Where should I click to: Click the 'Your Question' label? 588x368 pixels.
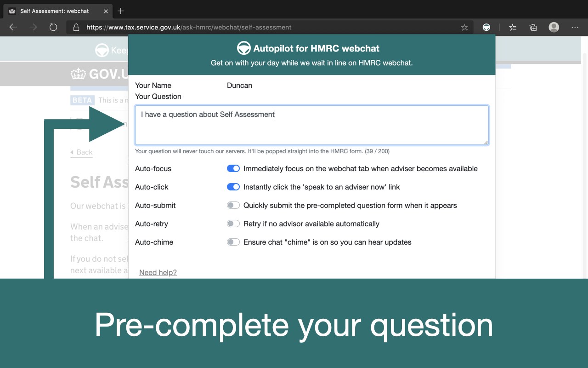[158, 97]
